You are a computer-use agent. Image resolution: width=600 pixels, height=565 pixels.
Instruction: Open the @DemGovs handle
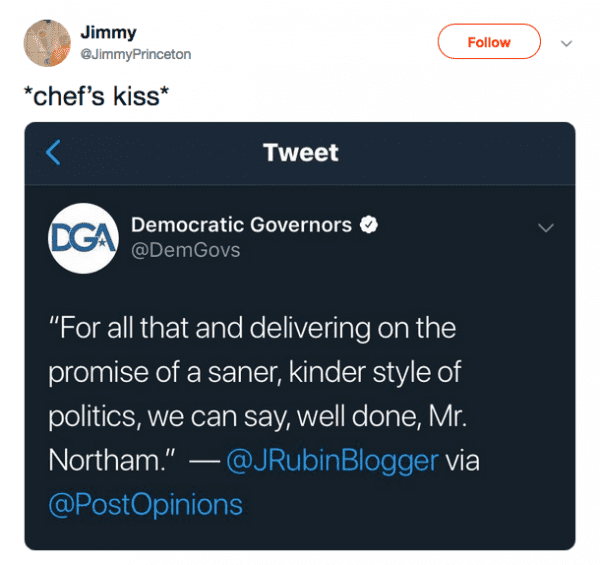pyautogui.click(x=186, y=250)
